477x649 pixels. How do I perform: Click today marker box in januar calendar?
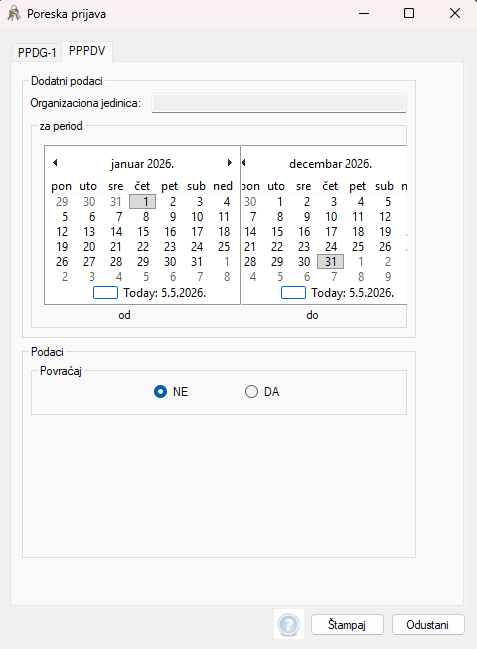(x=105, y=293)
